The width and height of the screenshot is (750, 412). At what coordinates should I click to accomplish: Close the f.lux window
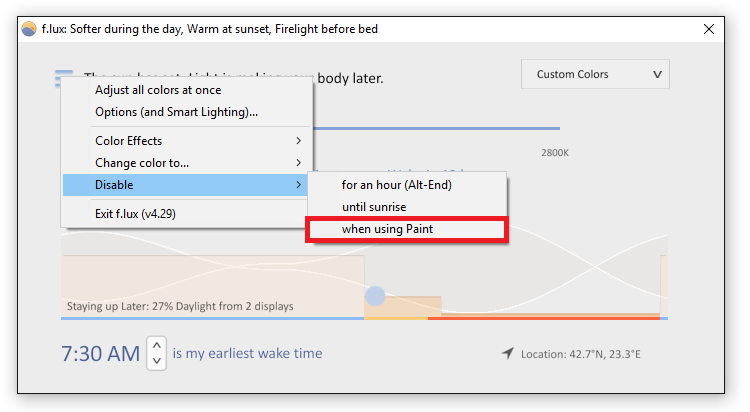pos(709,29)
